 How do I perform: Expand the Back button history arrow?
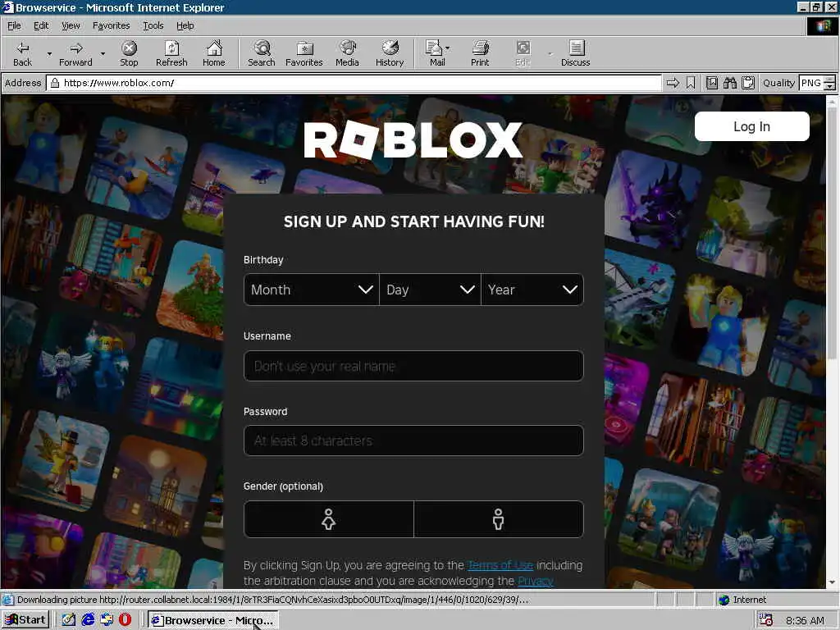(49, 53)
